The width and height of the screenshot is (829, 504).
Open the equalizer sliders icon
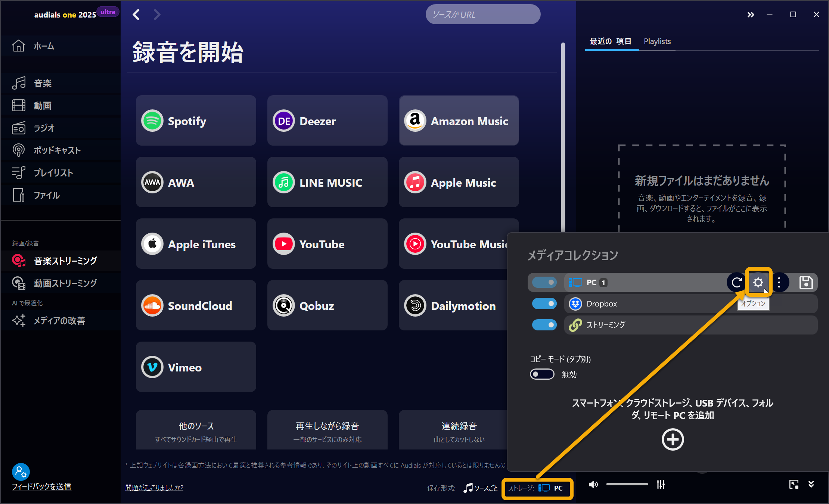click(661, 485)
